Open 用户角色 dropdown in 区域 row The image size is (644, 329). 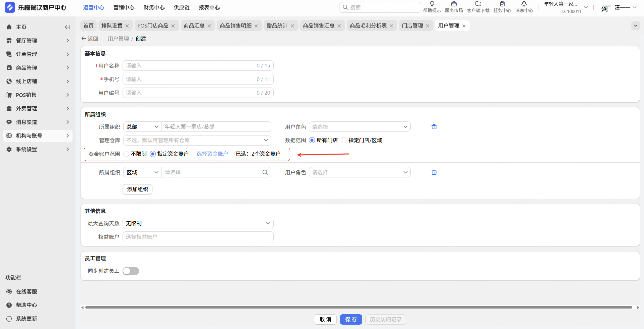pos(360,172)
